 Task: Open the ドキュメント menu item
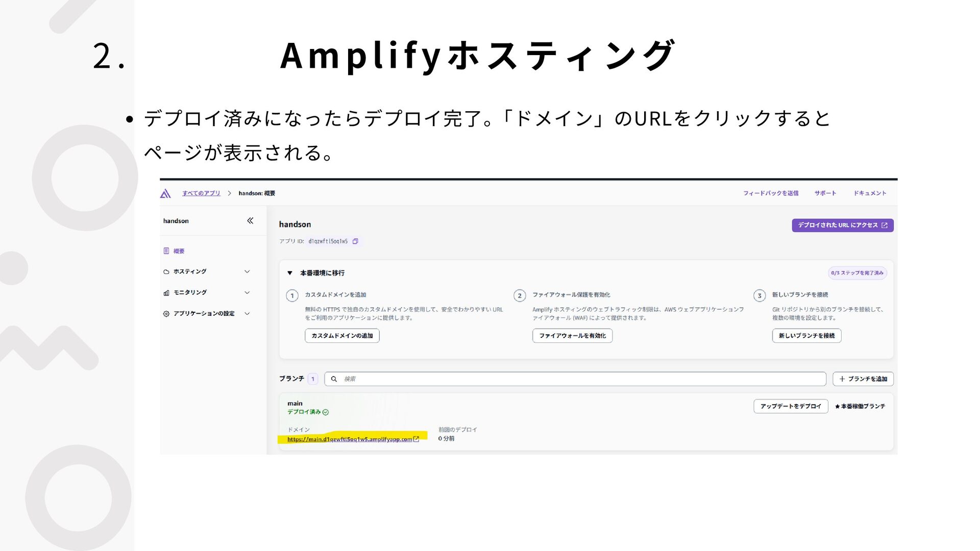click(x=870, y=193)
